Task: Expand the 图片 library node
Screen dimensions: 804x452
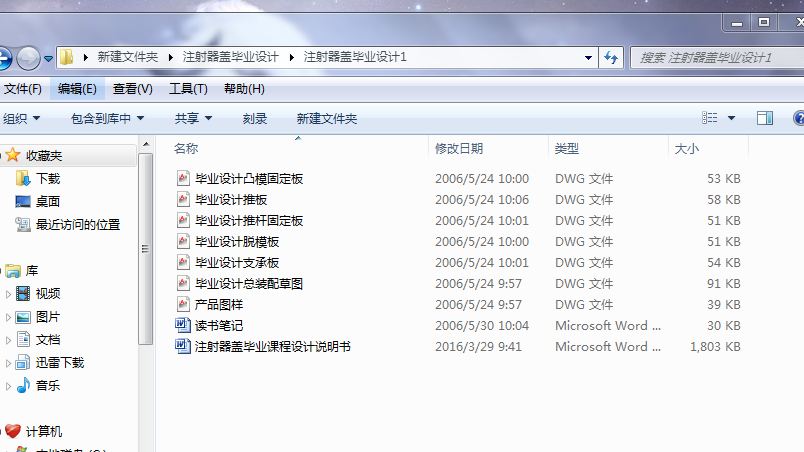Action: (x=8, y=317)
